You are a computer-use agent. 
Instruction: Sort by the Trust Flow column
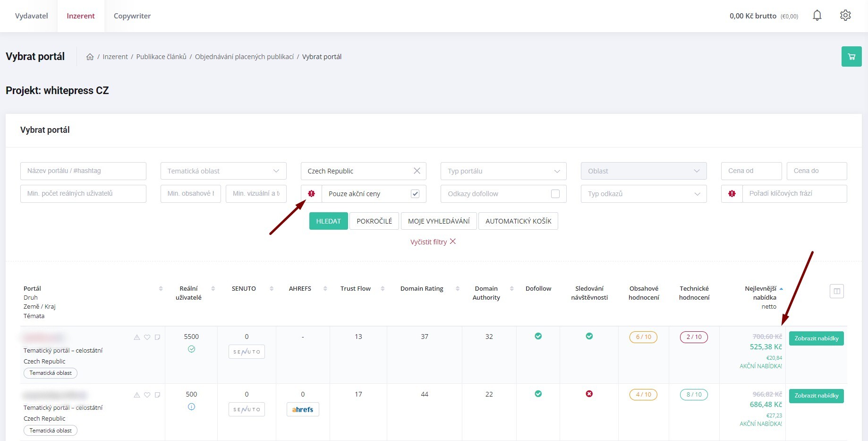point(383,288)
